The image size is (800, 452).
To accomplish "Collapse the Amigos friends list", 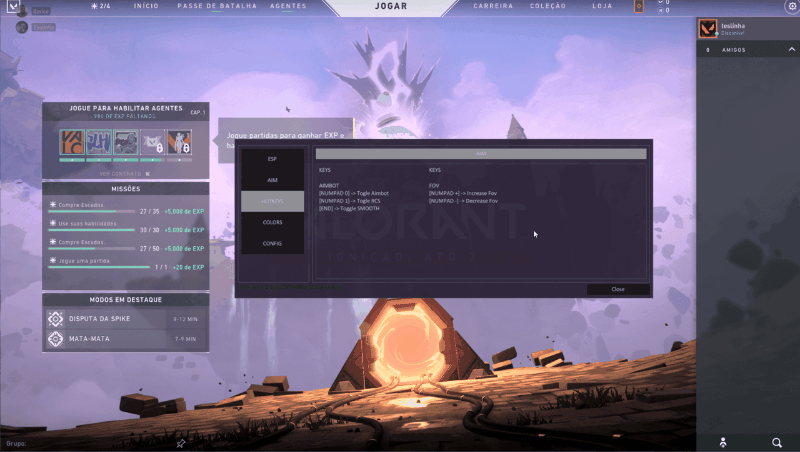I will (791, 49).
